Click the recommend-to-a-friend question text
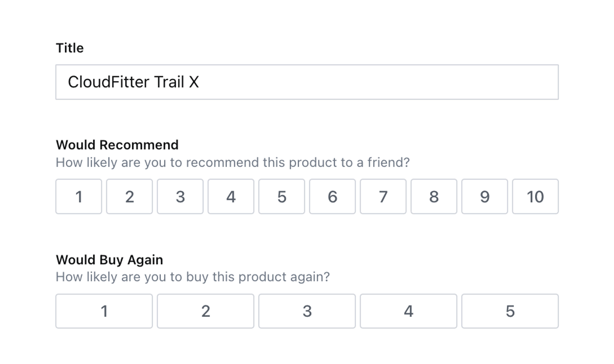Screen dimensions: 614x364 point(232,162)
